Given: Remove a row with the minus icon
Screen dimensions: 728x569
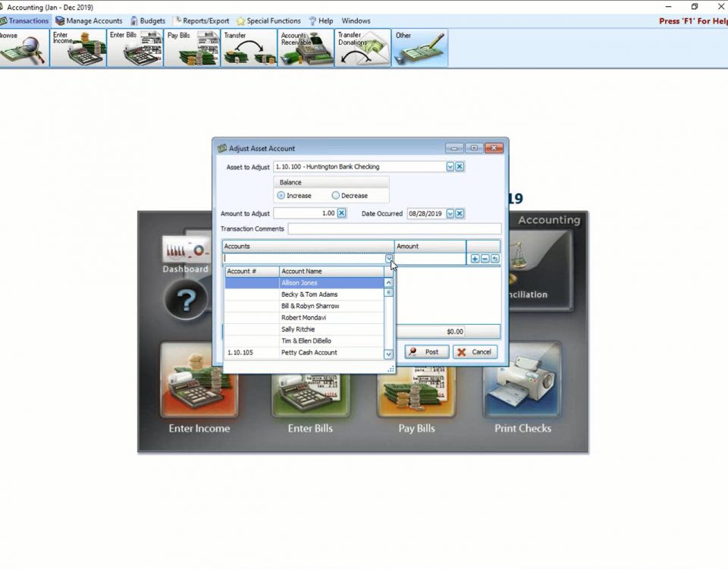Looking at the screenshot, I should tap(485, 259).
